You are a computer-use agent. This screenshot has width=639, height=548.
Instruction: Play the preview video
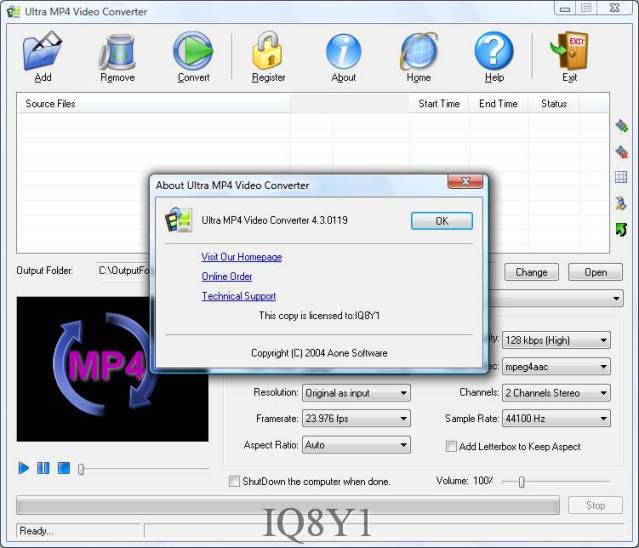[x=24, y=468]
